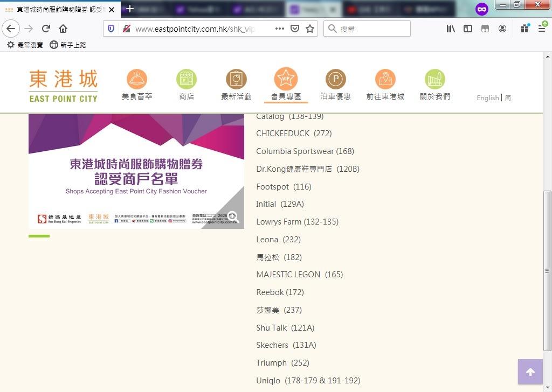Click the private browsing mask icon
The width and height of the screenshot is (552, 392).
pos(481,9)
